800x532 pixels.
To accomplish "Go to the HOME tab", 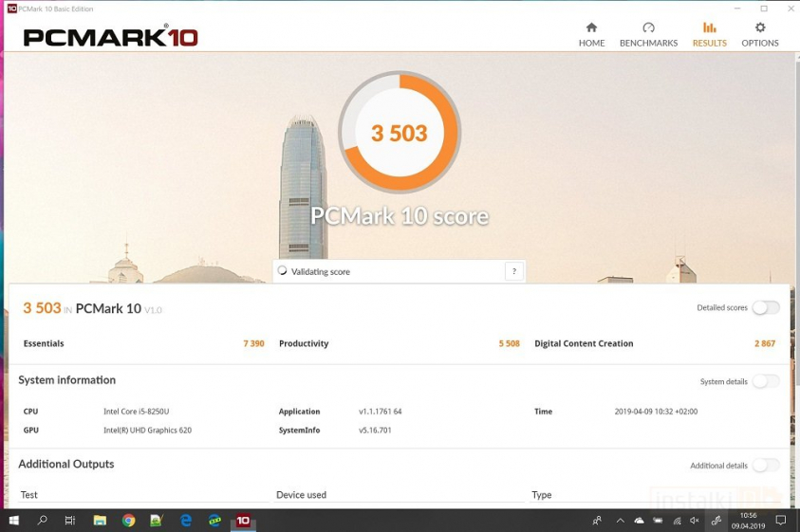I will click(591, 35).
